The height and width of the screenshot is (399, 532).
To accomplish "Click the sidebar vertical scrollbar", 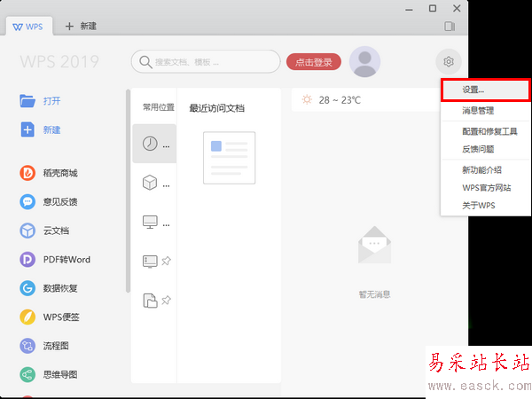I will coord(128,191).
